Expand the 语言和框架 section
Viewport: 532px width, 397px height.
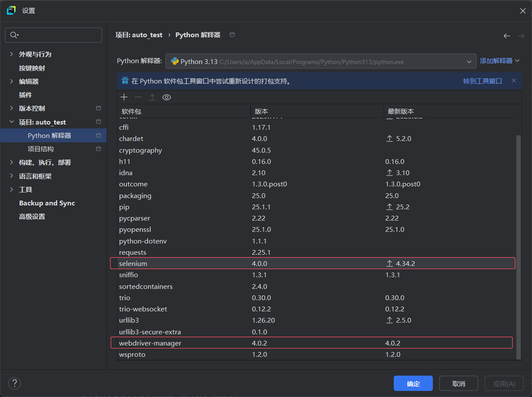tap(11, 176)
